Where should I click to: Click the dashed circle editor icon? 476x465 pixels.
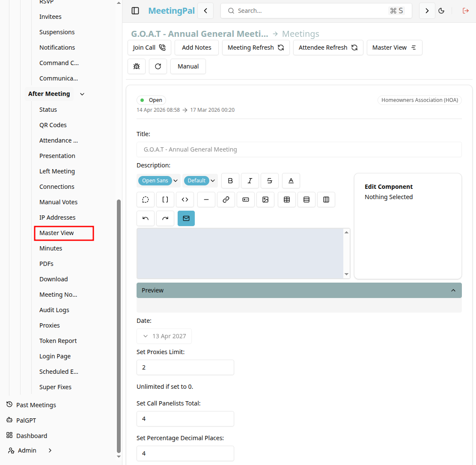[x=146, y=200]
